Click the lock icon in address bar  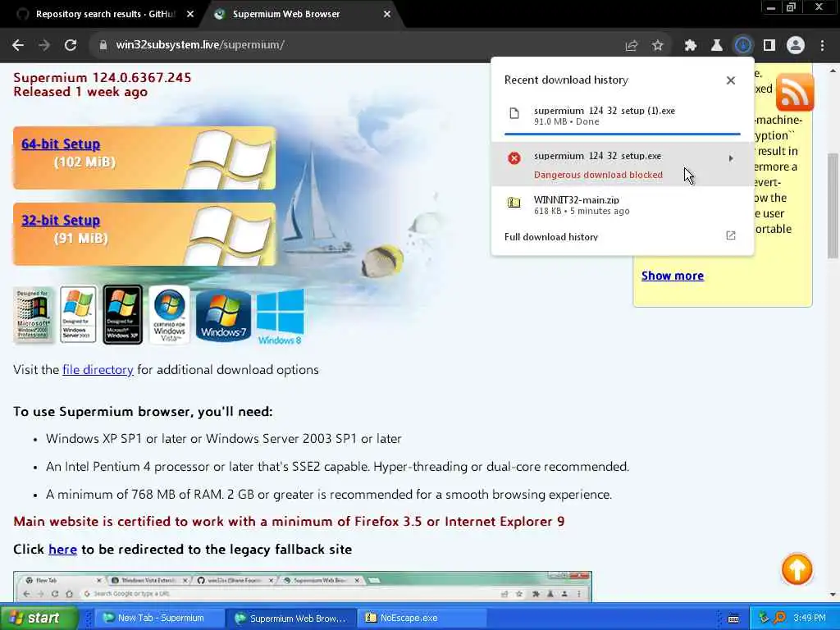coord(103,45)
